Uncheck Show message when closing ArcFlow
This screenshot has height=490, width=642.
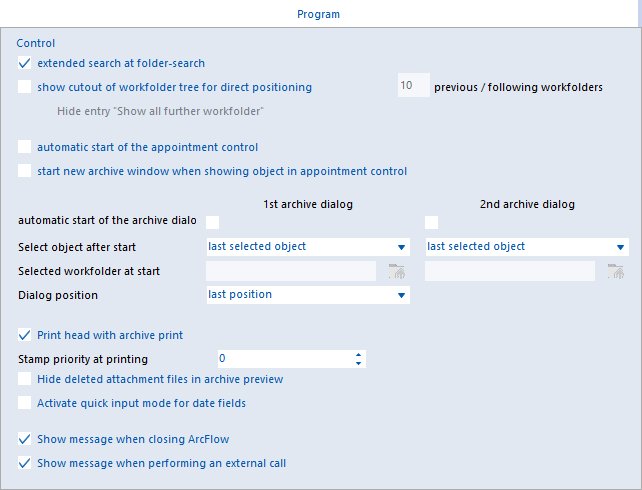[x=25, y=439]
